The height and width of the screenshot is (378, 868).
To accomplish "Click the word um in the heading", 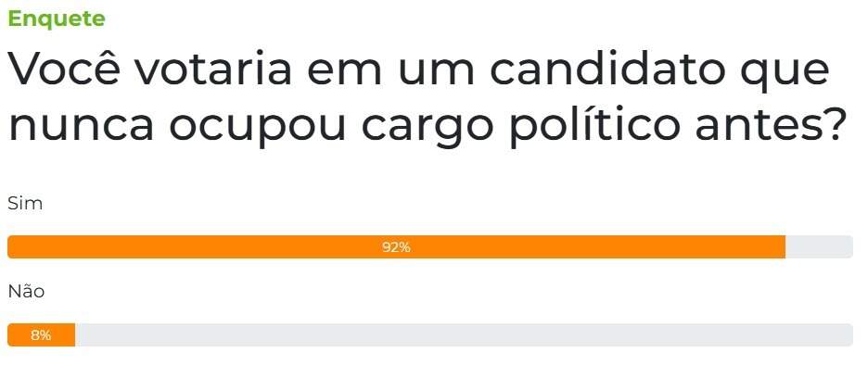I will [x=440, y=71].
